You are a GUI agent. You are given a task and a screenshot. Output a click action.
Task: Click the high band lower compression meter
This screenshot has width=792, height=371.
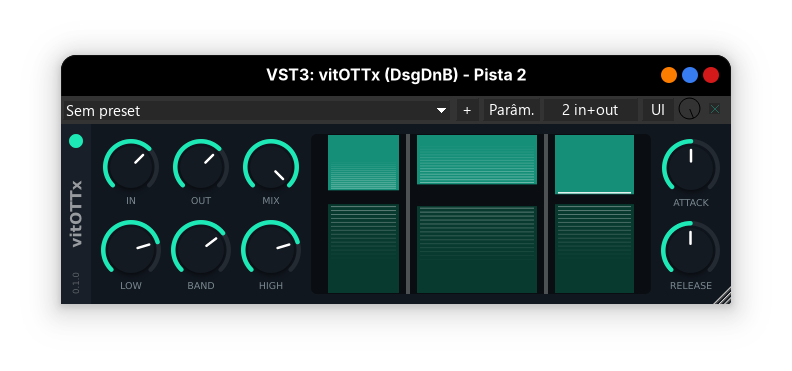(594, 248)
